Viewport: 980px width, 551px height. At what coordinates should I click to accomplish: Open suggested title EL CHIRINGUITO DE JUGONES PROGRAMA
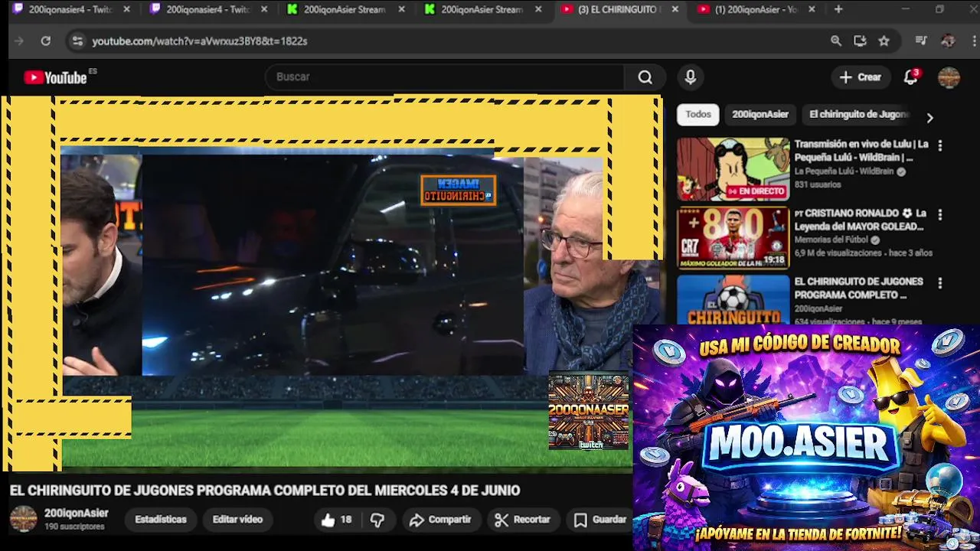(x=858, y=289)
